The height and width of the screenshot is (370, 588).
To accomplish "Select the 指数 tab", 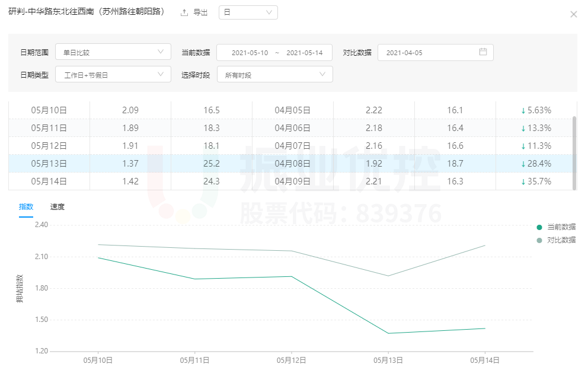I will 26,207.
